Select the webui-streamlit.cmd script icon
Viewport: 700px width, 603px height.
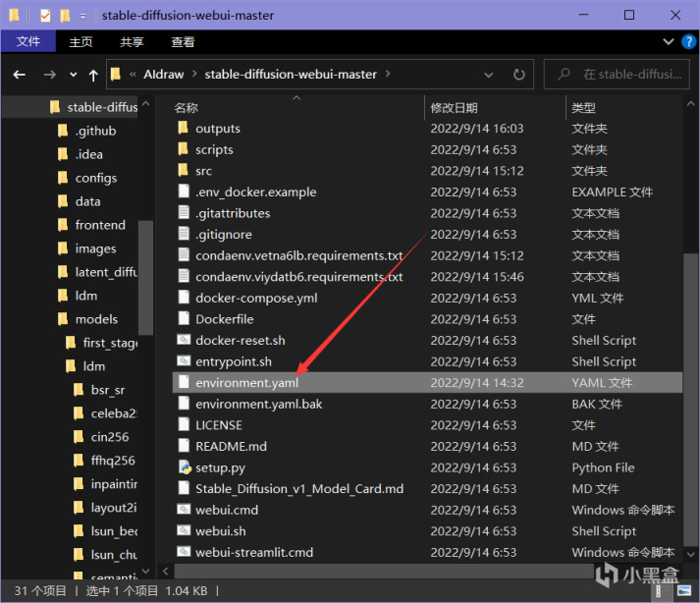coord(184,552)
